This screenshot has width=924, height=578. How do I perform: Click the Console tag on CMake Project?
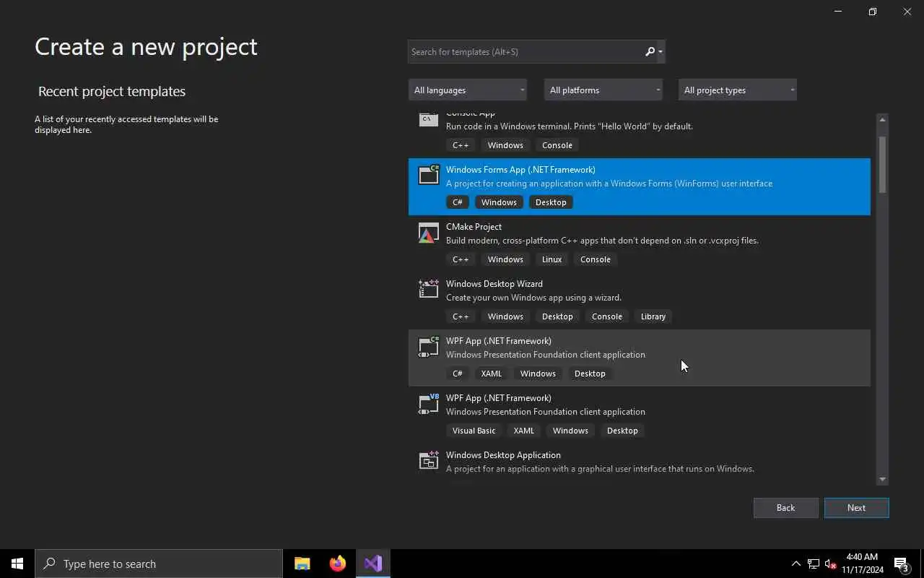tap(596, 259)
